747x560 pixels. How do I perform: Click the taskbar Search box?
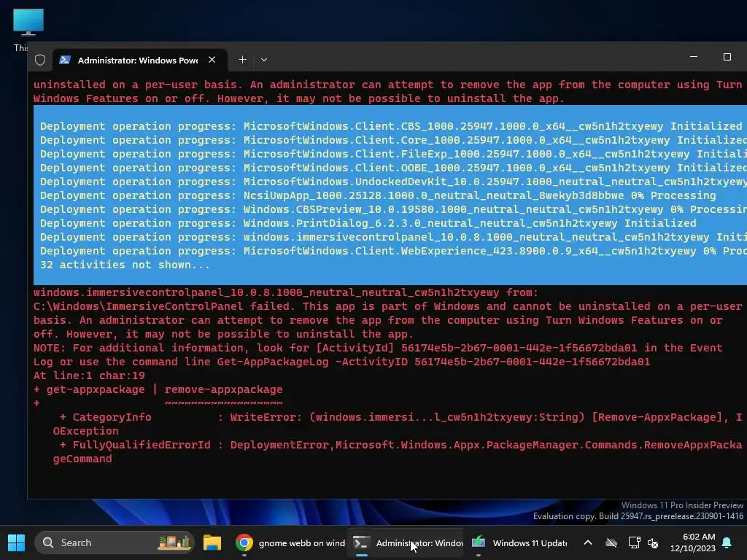pyautogui.click(x=115, y=542)
